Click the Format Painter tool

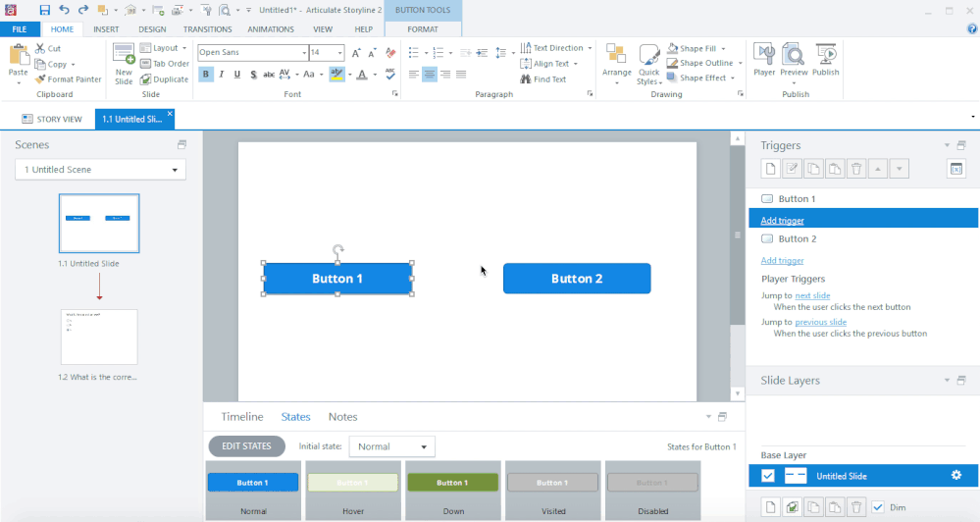click(x=69, y=79)
